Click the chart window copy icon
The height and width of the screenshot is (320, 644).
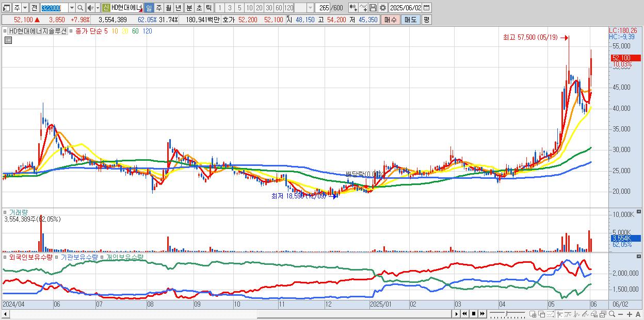(x=603, y=314)
